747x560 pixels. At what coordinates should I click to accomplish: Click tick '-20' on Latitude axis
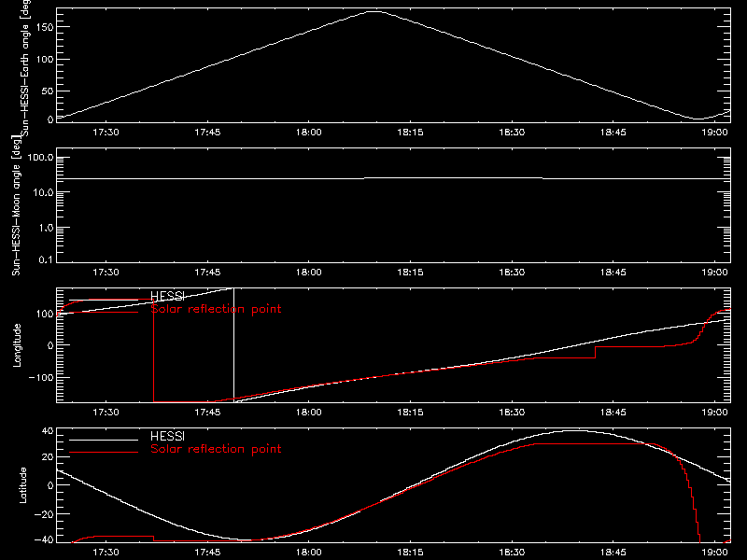(x=44, y=514)
